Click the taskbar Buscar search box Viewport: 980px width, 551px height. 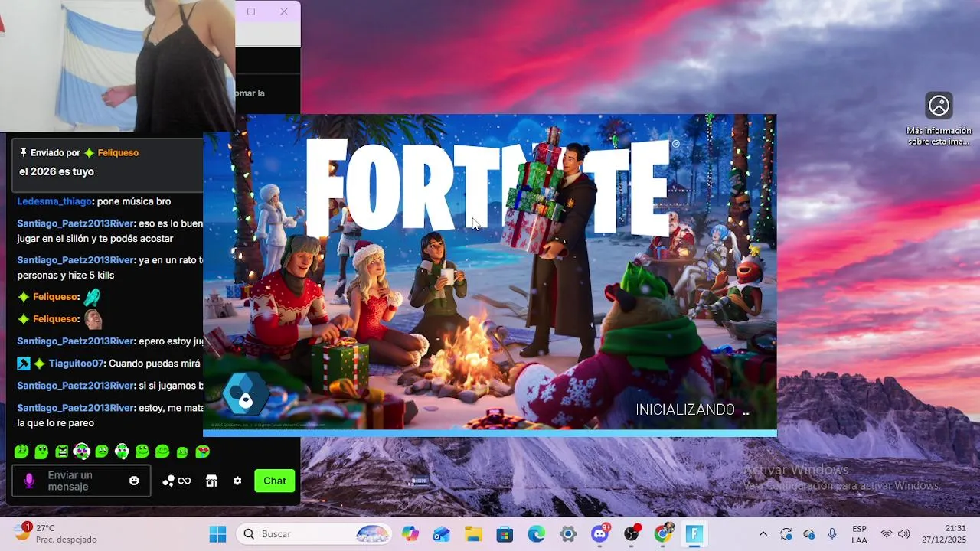pyautogui.click(x=314, y=533)
